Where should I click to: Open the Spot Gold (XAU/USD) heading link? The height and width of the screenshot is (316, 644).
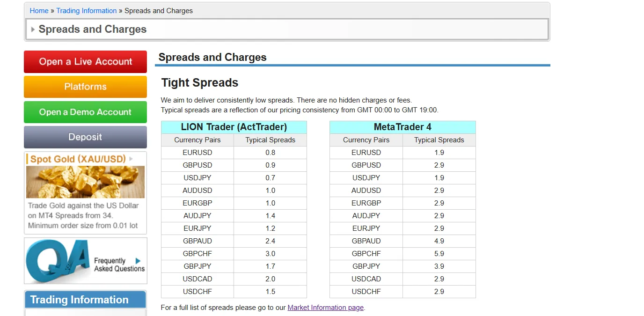coord(78,159)
